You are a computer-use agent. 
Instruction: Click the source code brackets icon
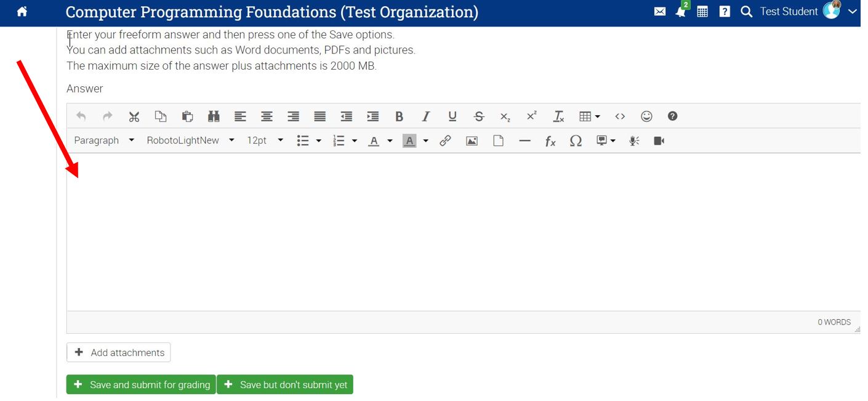click(620, 116)
